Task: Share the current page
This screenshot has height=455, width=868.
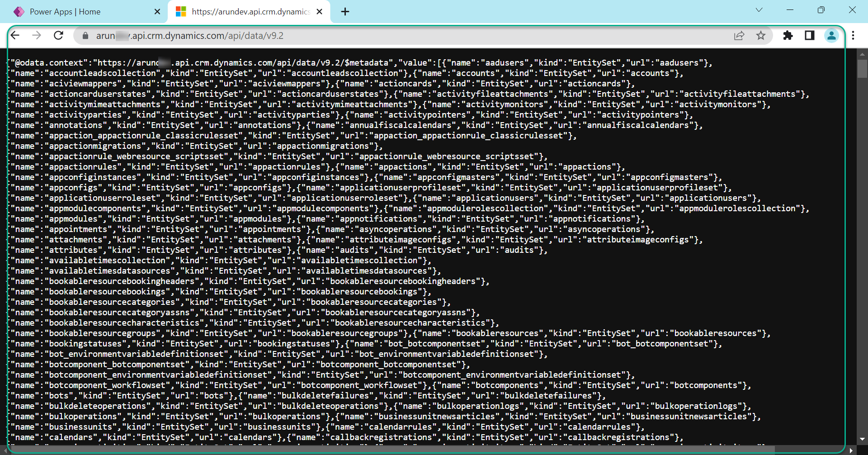Action: coord(739,35)
